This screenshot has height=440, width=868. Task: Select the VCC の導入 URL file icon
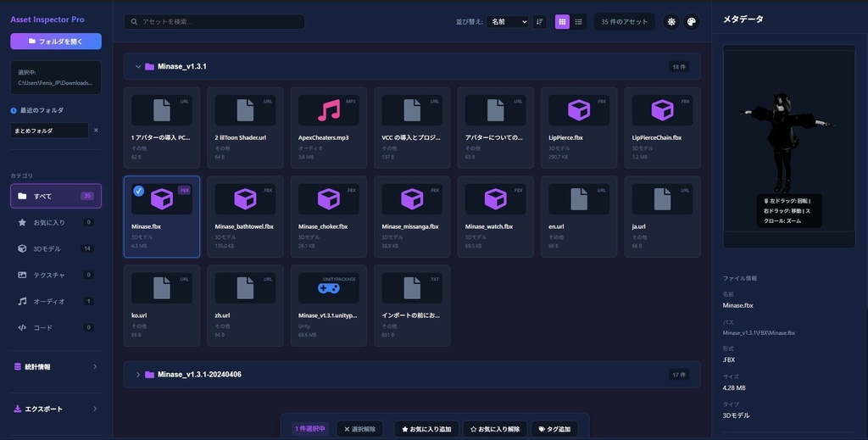point(412,110)
